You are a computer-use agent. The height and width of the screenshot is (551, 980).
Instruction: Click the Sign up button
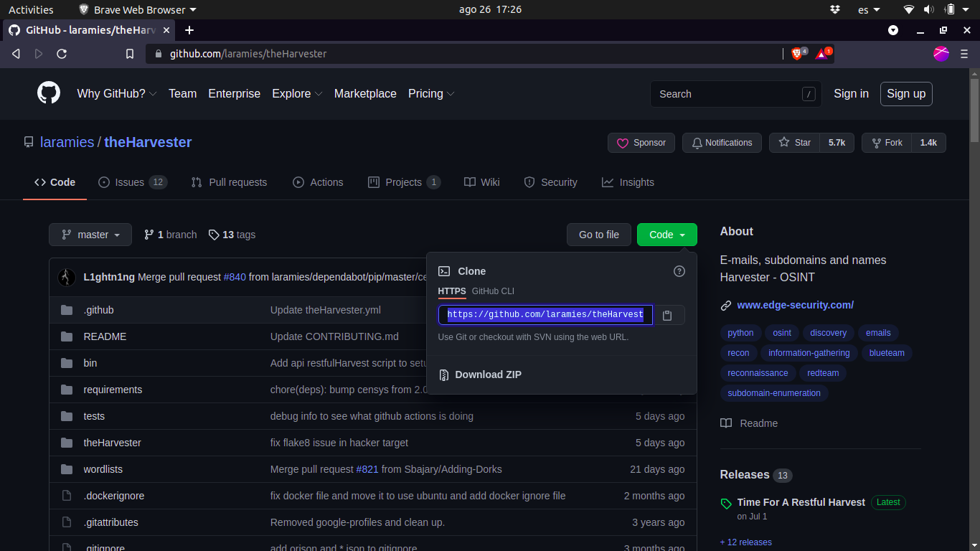point(906,94)
